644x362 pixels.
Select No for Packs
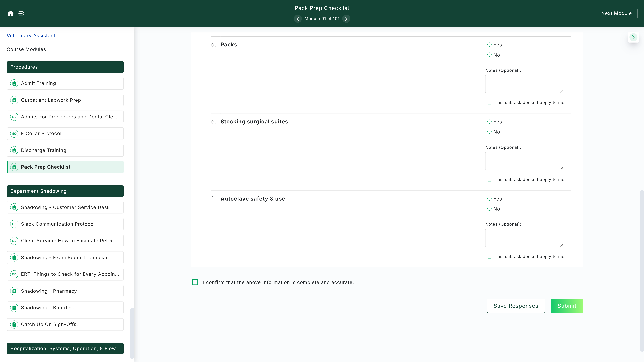(490, 55)
